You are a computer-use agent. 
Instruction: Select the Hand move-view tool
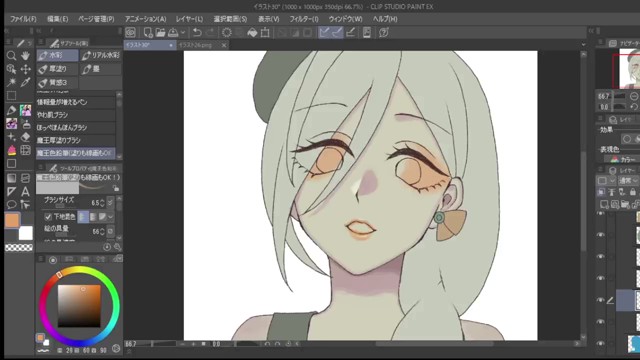(x=25, y=56)
